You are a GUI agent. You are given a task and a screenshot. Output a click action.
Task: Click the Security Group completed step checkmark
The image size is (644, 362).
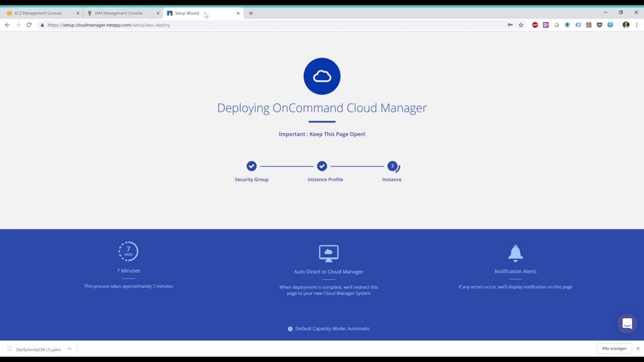click(252, 166)
